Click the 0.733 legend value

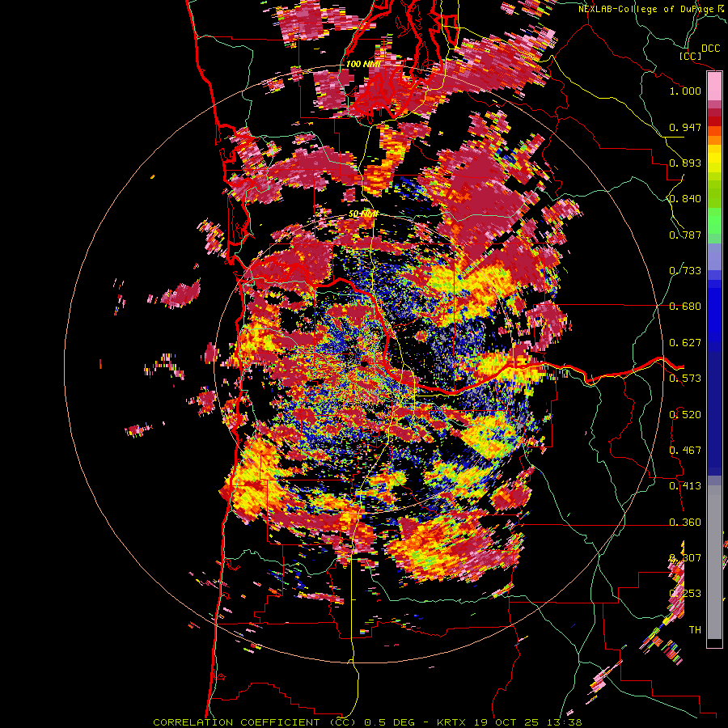pyautogui.click(x=685, y=271)
